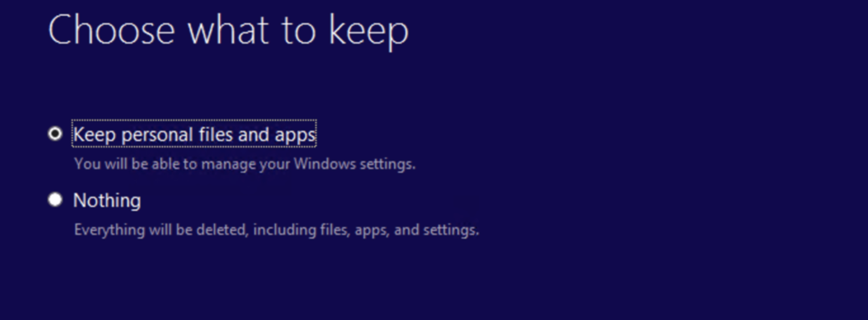Click the 'Everything will be deleted' description text
868x320 pixels.
(276, 230)
